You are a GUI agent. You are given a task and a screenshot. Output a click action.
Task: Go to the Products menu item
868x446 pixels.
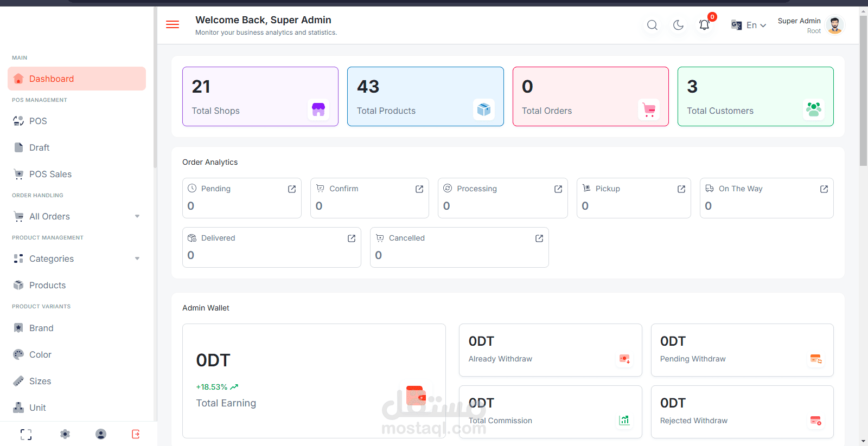[x=47, y=285]
